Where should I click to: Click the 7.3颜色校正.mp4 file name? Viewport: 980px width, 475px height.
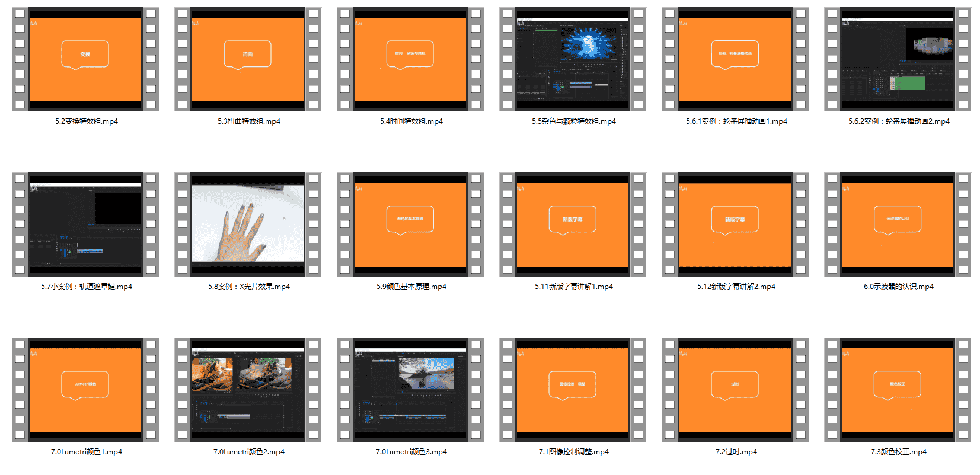click(x=899, y=452)
